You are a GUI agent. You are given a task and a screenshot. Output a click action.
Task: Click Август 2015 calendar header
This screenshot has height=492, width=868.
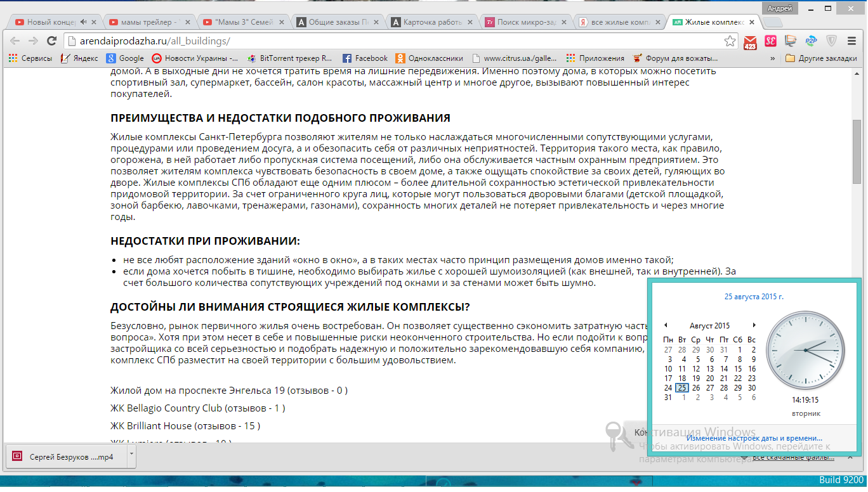pyautogui.click(x=709, y=325)
